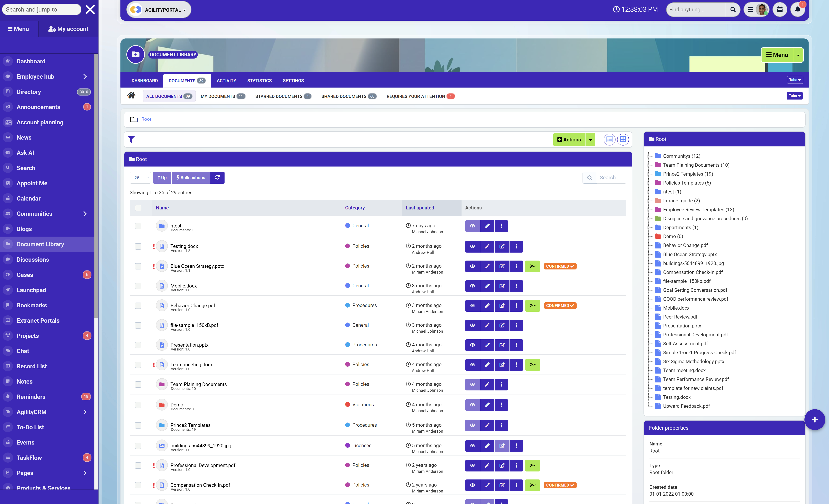
Task: Click the refresh button beside Bulk actions
Action: pos(217,177)
